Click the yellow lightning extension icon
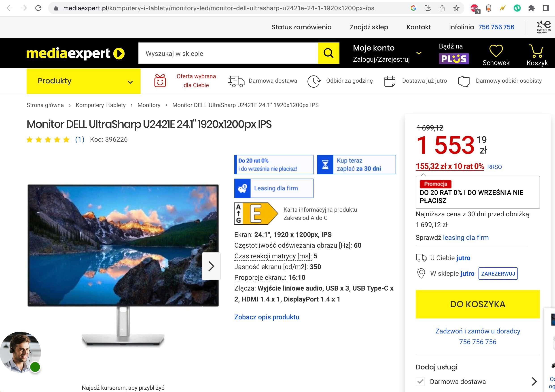 (502, 8)
